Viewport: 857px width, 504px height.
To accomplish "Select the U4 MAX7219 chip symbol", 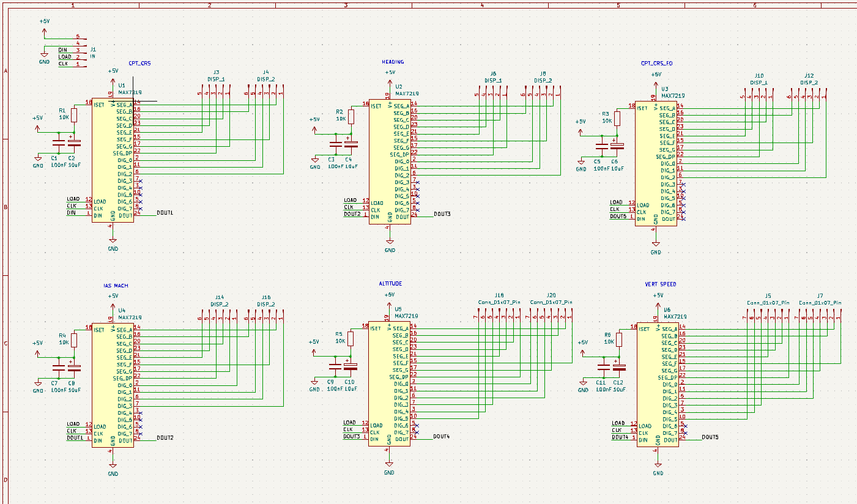I will [113, 385].
